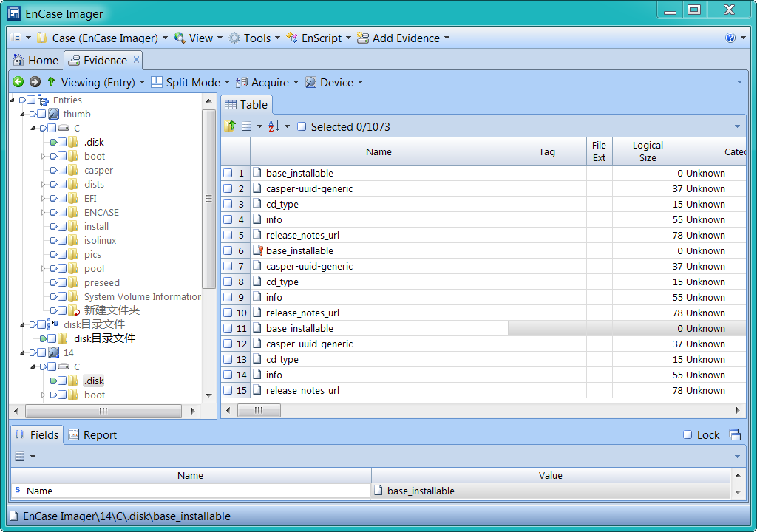Image resolution: width=757 pixels, height=532 pixels.
Task: Close the Evidence tab
Action: [x=136, y=59]
